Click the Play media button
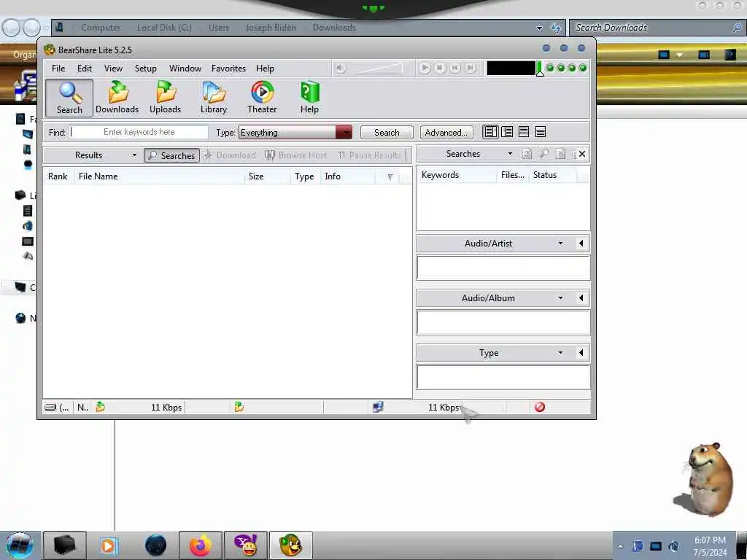 425,68
